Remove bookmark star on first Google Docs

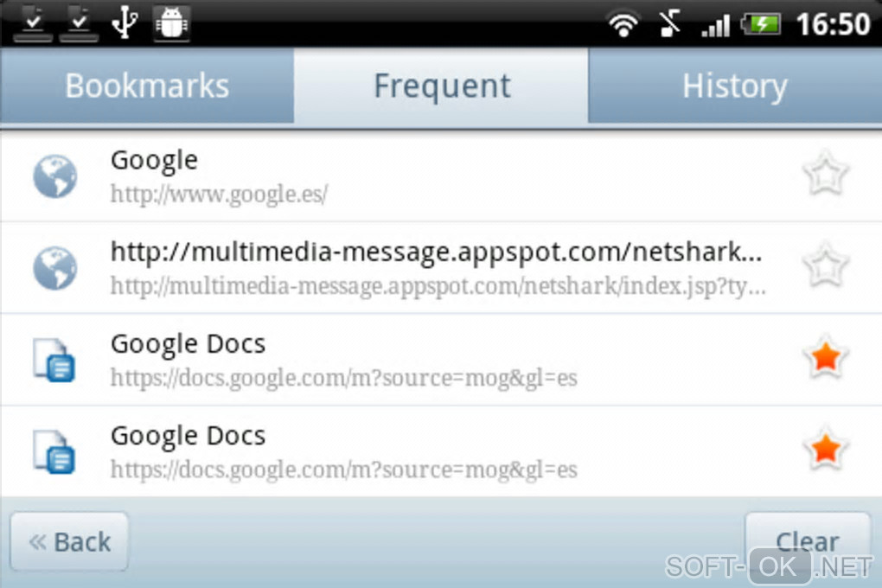[x=825, y=357]
